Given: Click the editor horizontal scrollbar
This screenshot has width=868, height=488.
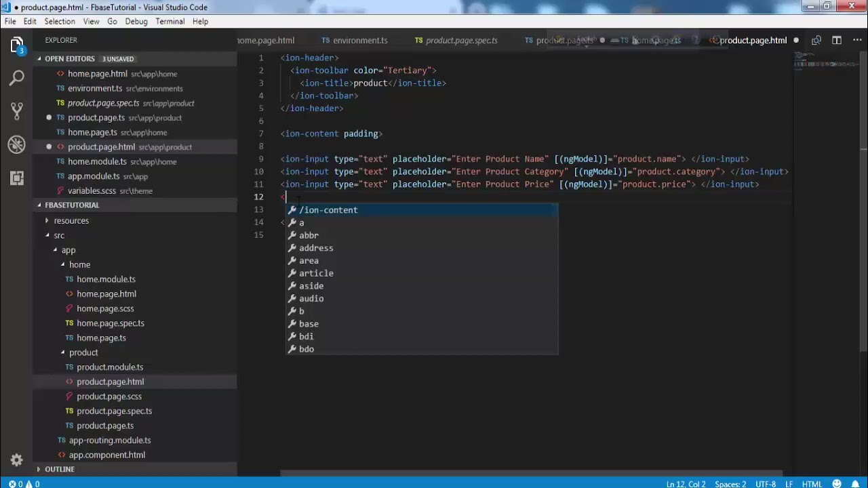Looking at the screenshot, I should tap(532, 474).
